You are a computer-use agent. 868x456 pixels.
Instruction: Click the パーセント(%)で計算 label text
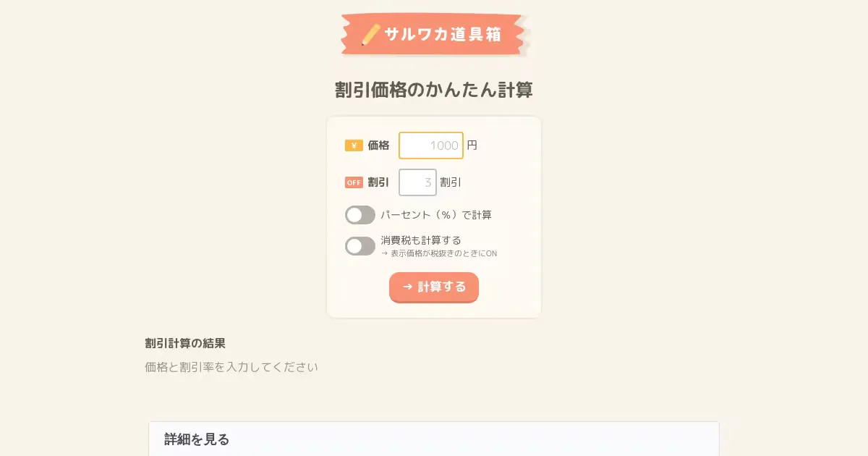(x=436, y=215)
